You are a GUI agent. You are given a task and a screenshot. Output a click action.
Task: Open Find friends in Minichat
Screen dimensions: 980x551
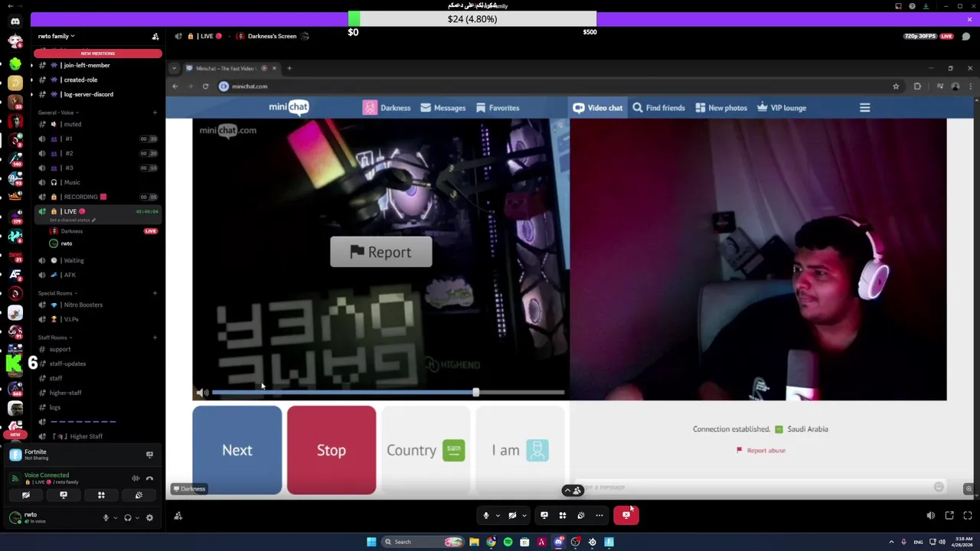click(658, 108)
